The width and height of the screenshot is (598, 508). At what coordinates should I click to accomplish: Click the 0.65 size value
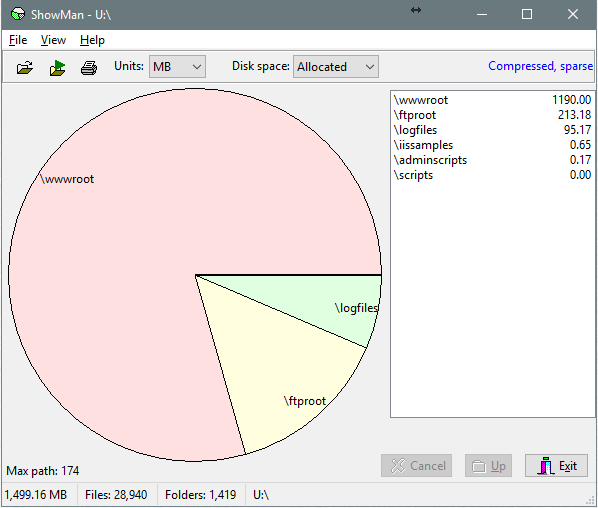[580, 145]
